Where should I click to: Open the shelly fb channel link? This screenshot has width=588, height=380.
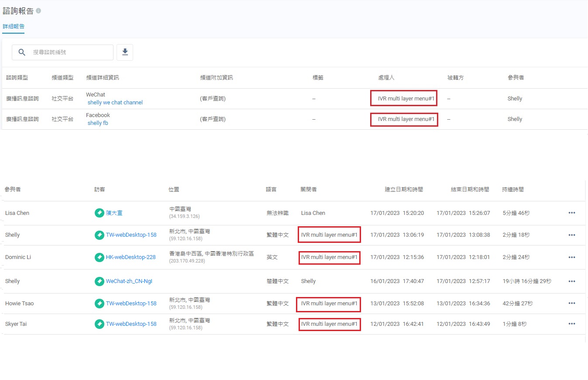pos(98,123)
